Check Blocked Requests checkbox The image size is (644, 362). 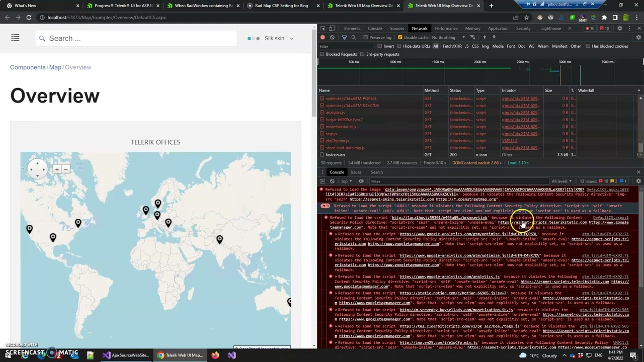pyautogui.click(x=323, y=54)
